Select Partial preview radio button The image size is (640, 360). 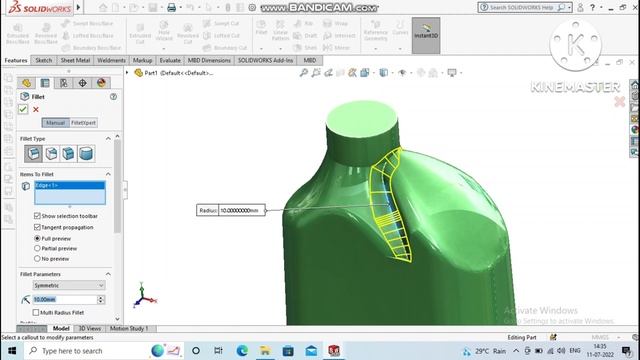37,249
